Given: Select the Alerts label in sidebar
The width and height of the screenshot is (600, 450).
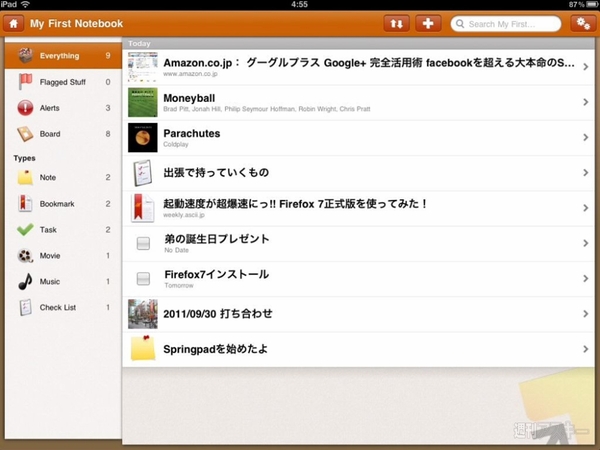Looking at the screenshot, I should 50,108.
